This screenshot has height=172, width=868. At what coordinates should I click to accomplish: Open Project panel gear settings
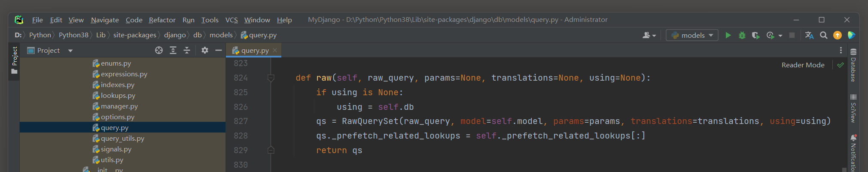point(205,50)
